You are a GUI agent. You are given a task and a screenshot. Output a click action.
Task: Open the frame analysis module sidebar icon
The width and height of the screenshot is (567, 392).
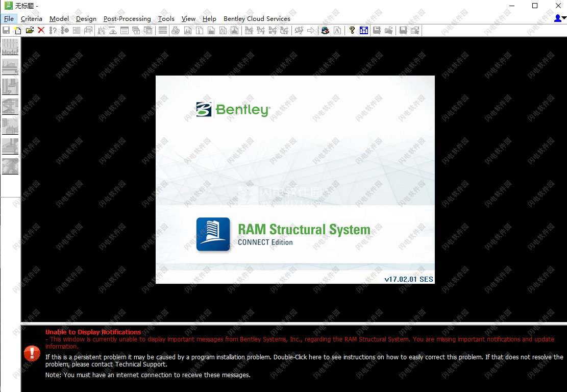(10, 107)
